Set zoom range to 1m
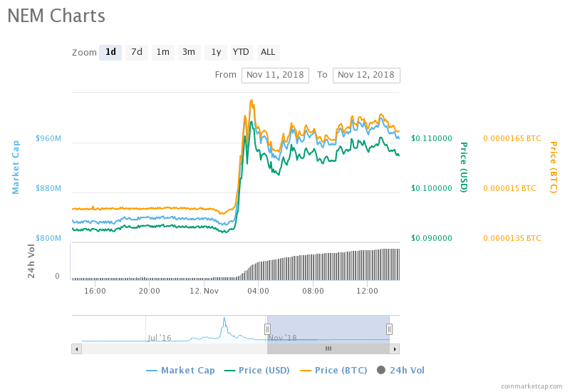Image resolution: width=570 pixels, height=392 pixels. pyautogui.click(x=163, y=52)
